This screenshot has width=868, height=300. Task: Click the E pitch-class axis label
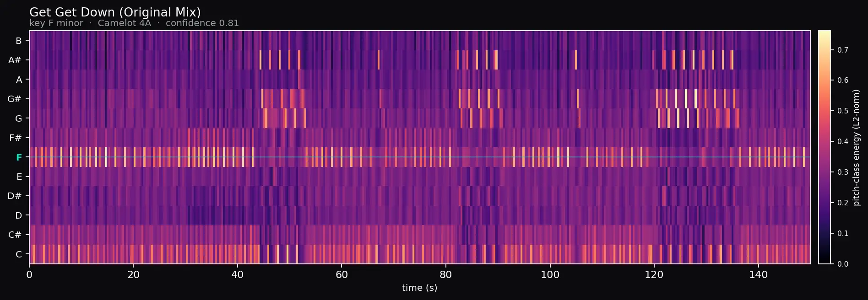point(19,177)
